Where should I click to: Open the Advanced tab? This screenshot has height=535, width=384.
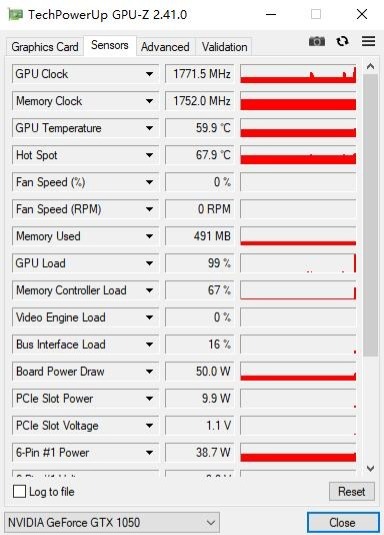(165, 47)
